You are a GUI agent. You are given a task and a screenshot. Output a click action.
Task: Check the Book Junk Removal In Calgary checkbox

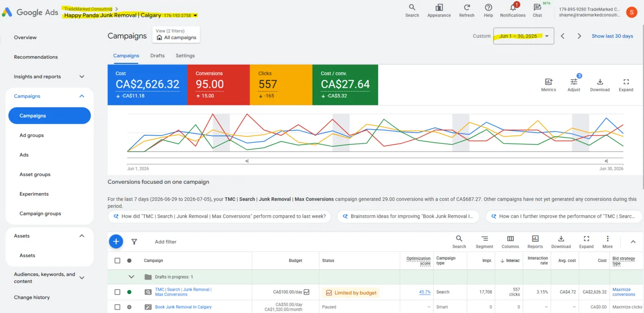[x=117, y=307]
